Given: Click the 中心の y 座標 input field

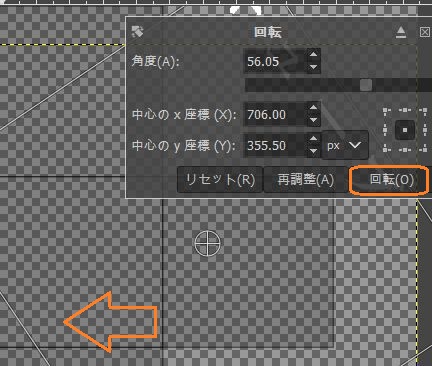Looking at the screenshot, I should pos(275,145).
